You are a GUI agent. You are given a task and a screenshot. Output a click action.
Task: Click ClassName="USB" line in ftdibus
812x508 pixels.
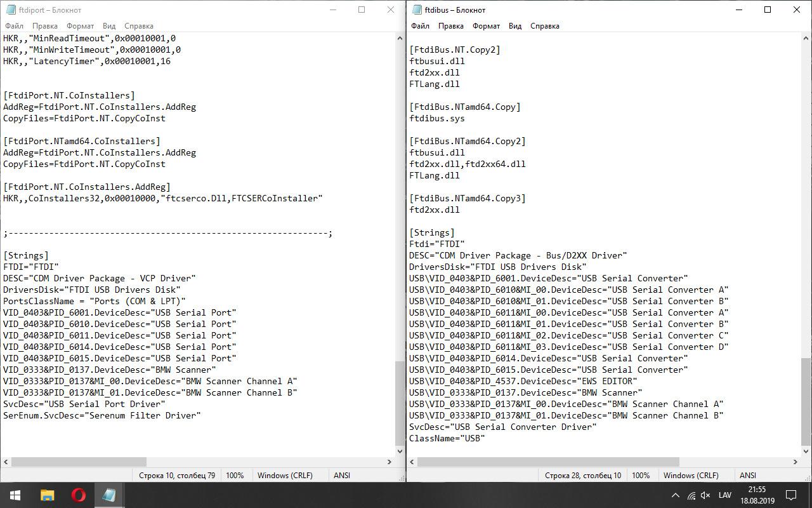(x=447, y=438)
